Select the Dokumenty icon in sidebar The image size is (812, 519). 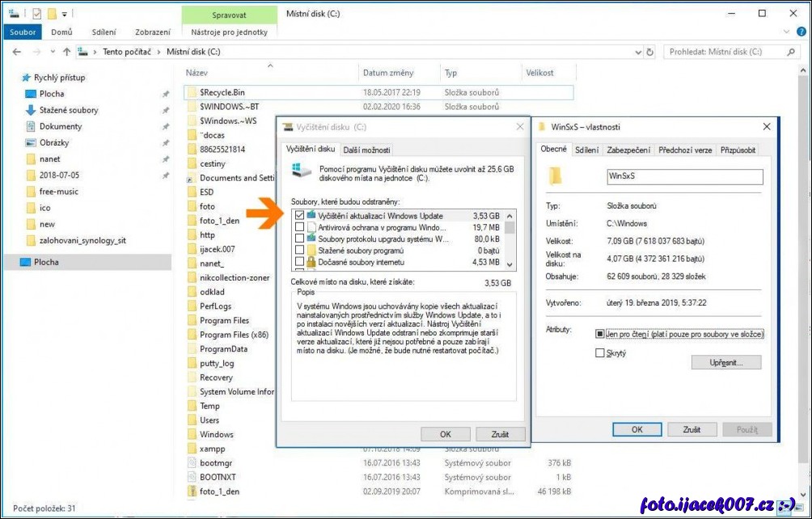32,126
